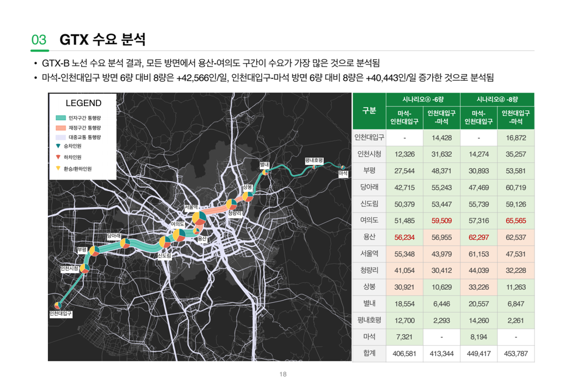566x392 pixels.
Task: Click the red 하차인원 triangle in legend
Action: tap(58, 157)
